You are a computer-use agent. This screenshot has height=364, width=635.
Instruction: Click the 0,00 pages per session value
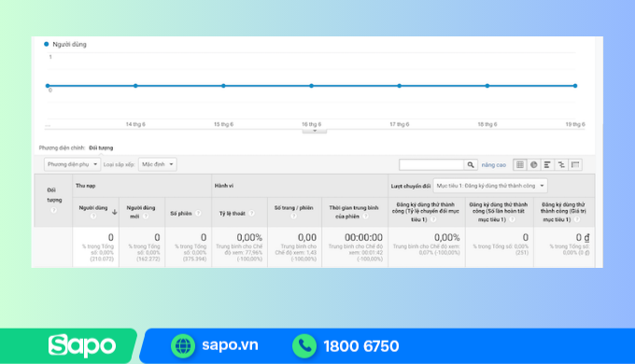click(307, 237)
